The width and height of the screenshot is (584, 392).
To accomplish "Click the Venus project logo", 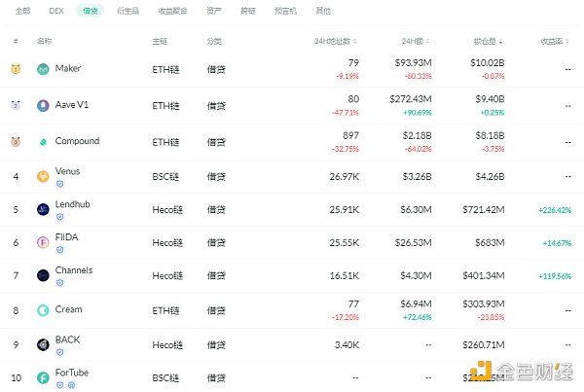I will tap(43, 176).
